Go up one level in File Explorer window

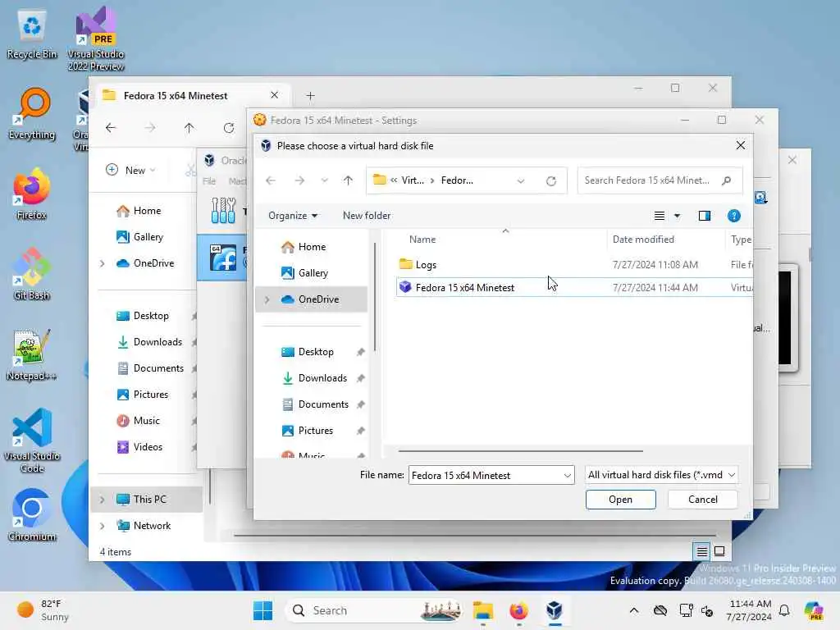pyautogui.click(x=189, y=128)
